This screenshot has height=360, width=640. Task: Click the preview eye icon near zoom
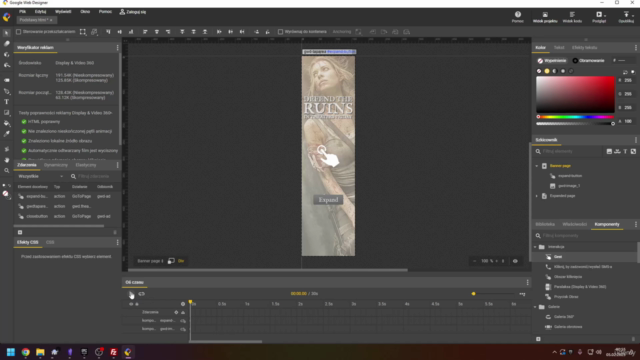click(x=515, y=261)
